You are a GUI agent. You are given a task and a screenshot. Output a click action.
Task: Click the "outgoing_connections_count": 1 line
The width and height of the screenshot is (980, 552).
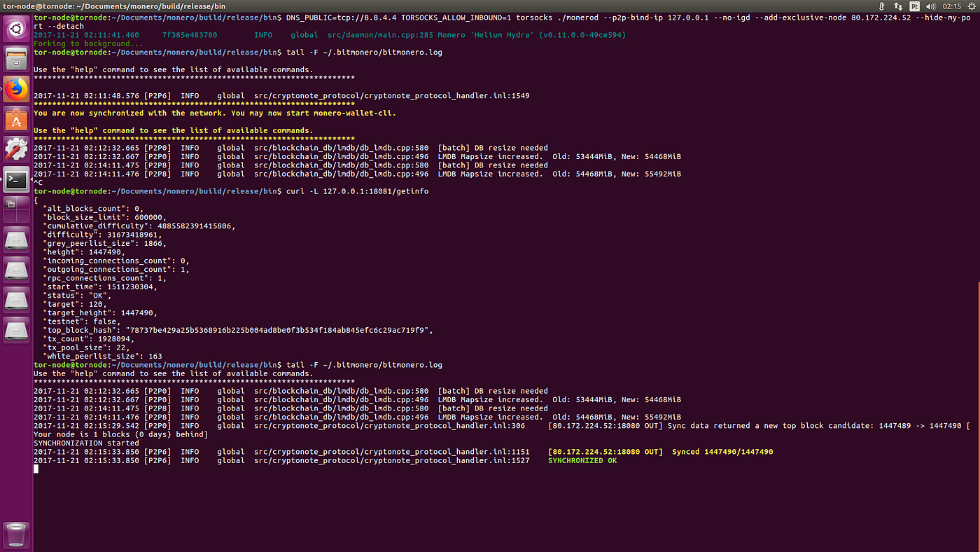point(116,269)
